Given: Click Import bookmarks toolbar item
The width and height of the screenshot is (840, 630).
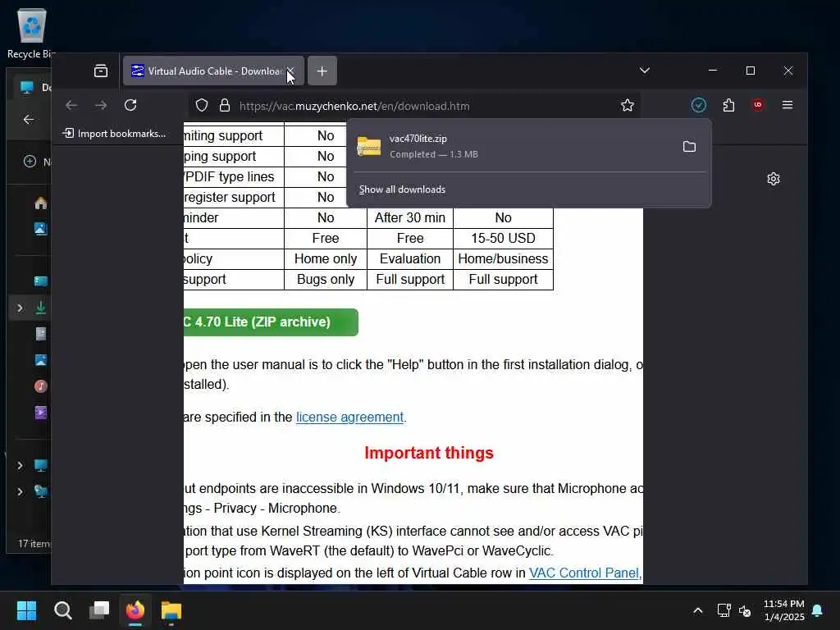Looking at the screenshot, I should (x=114, y=134).
